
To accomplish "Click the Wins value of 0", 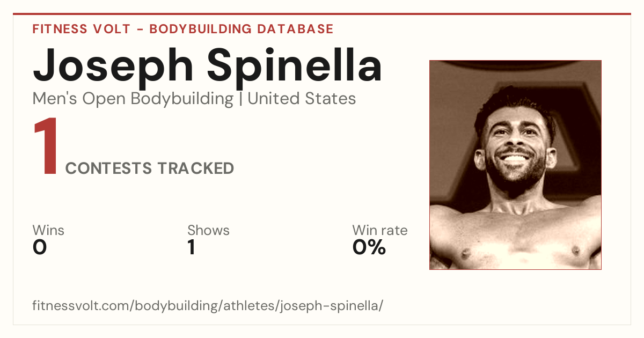I will click(x=40, y=247).
